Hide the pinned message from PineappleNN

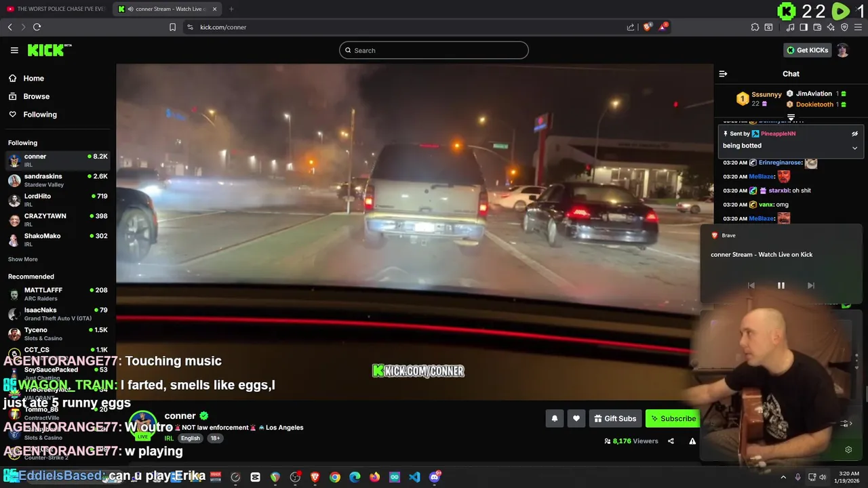pyautogui.click(x=854, y=134)
